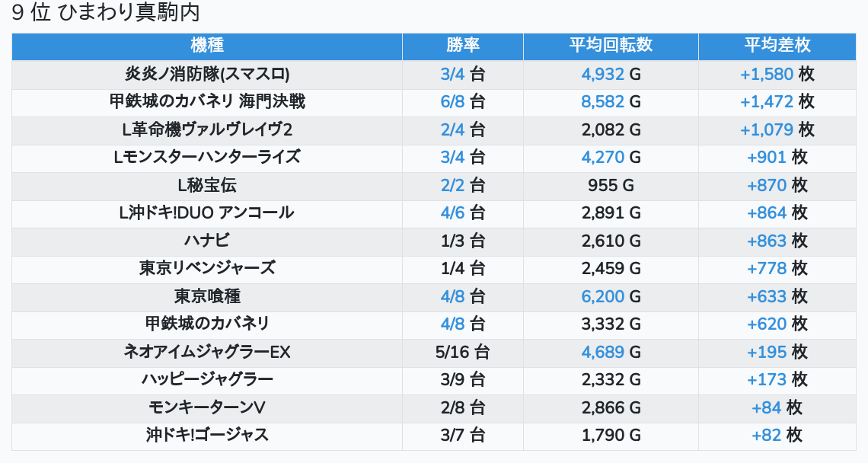This screenshot has height=463, width=868.
Task: Open 甲鉄城のカバネリ 海門決戦 row name
Action: [207, 102]
